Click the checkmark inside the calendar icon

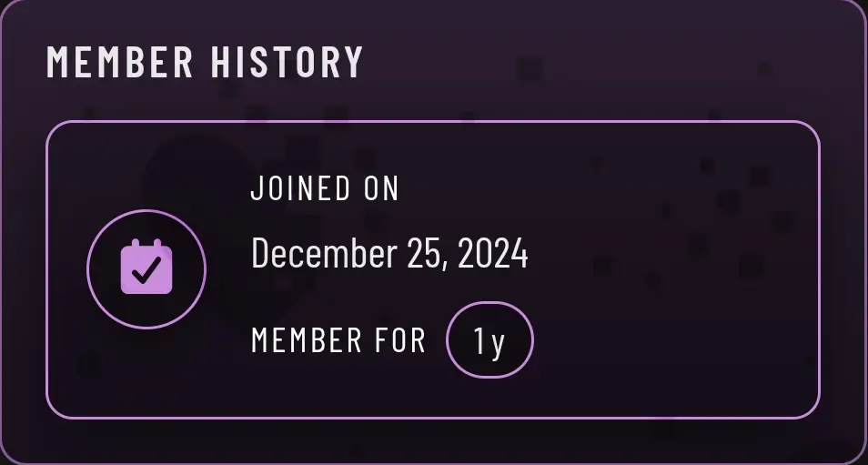(x=147, y=270)
